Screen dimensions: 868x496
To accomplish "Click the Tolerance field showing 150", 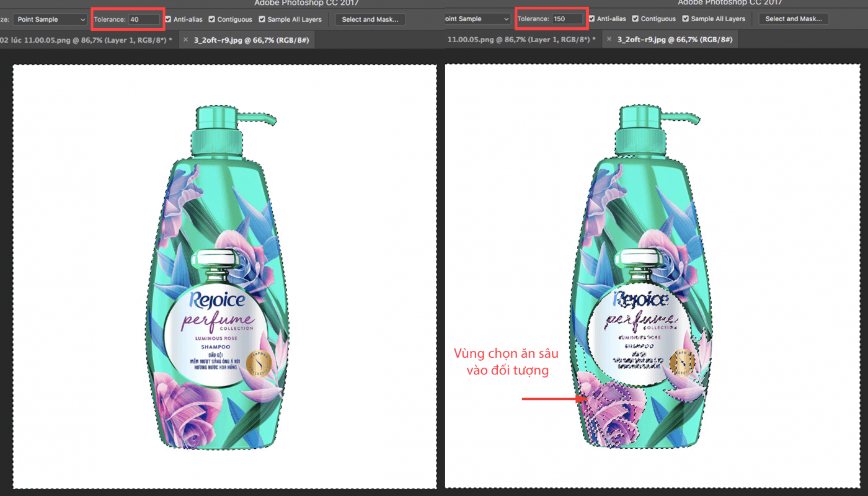I will click(x=568, y=19).
